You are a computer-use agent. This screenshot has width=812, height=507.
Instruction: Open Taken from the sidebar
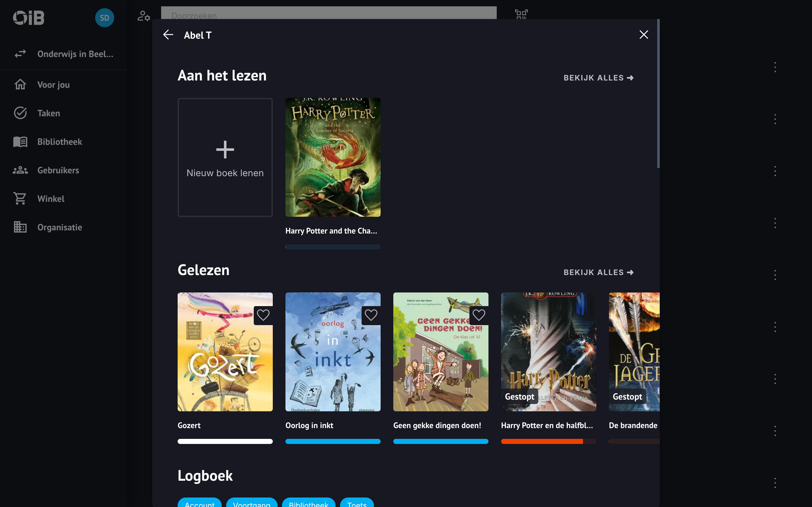point(49,113)
